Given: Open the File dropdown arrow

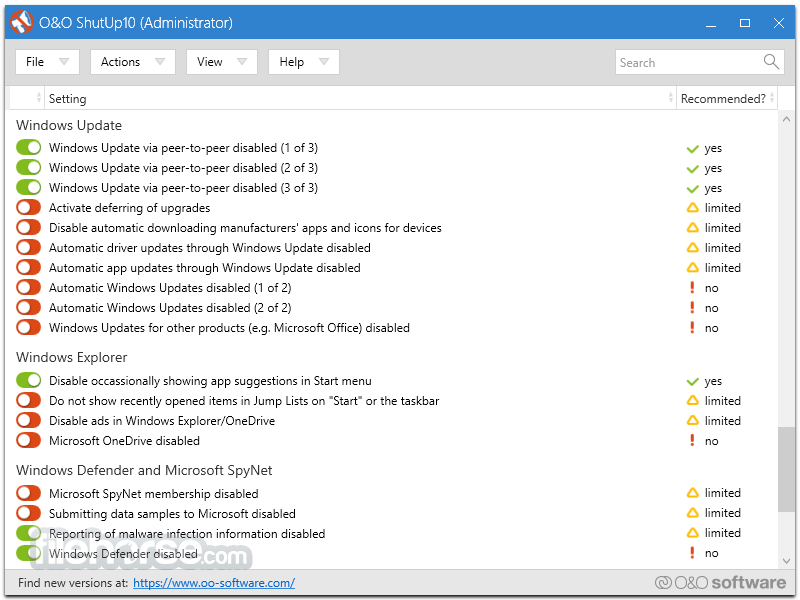Looking at the screenshot, I should (64, 62).
